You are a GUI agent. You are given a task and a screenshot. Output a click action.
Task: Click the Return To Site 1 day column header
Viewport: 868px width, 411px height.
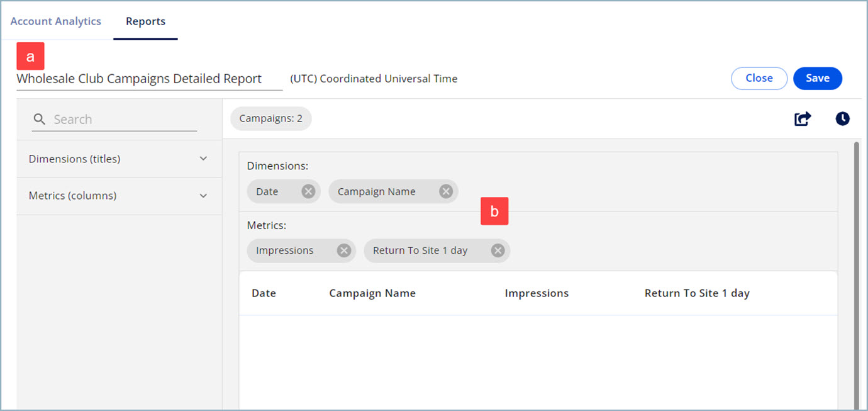click(x=697, y=293)
